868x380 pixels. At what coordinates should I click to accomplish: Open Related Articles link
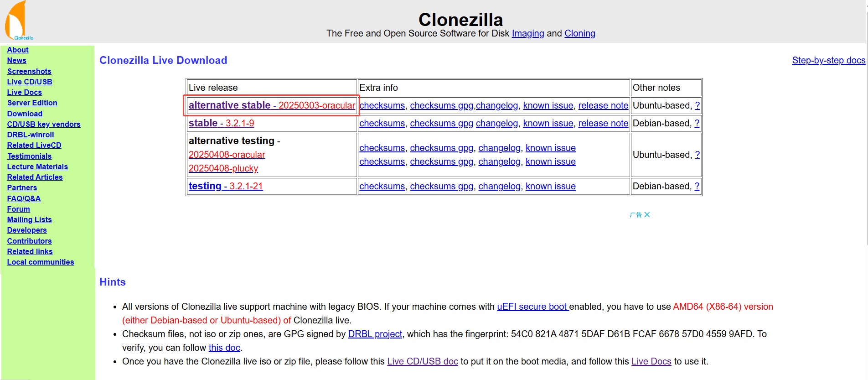[35, 177]
